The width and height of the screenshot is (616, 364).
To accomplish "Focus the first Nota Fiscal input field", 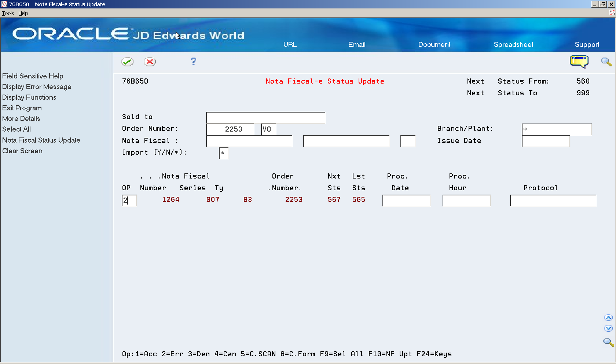I will click(249, 141).
